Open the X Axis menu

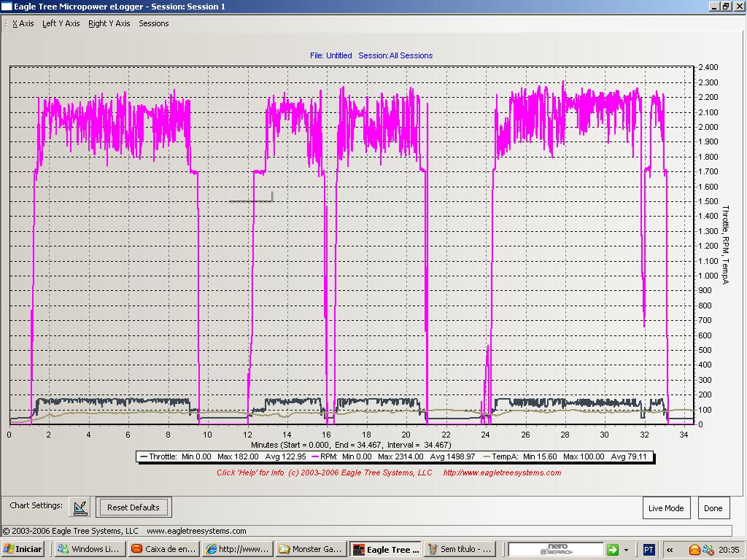(x=23, y=23)
